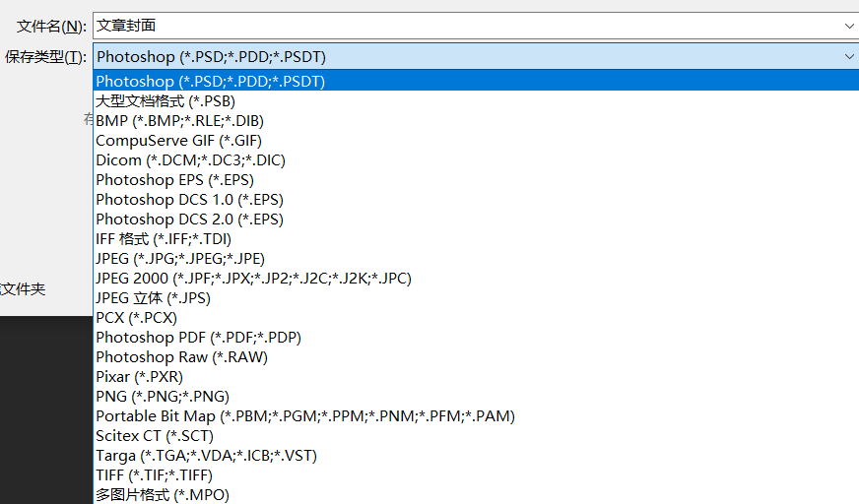Screen dimensions: 859x504
Task: Pick Photoshop DCS 2.0 (*.EPS)
Action: [476, 220]
